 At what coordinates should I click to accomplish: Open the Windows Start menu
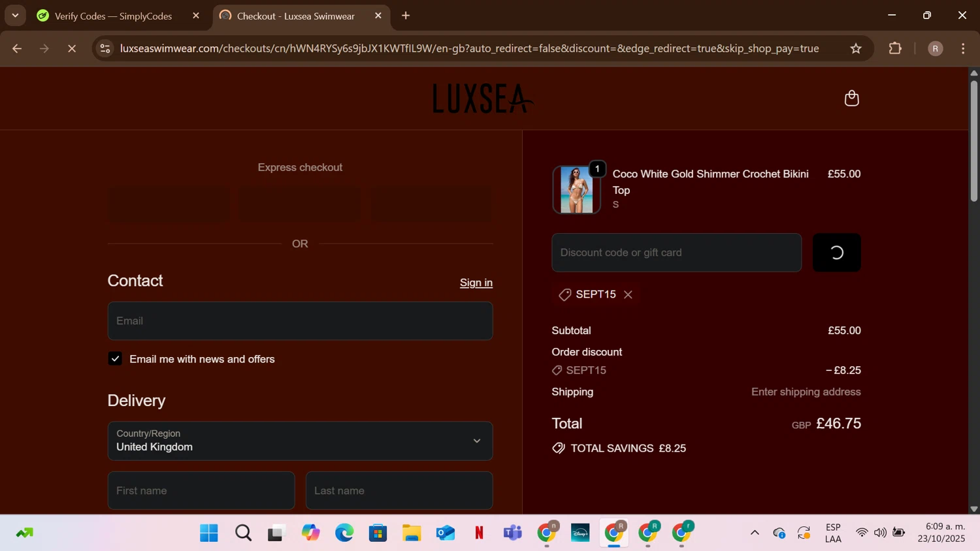209,533
